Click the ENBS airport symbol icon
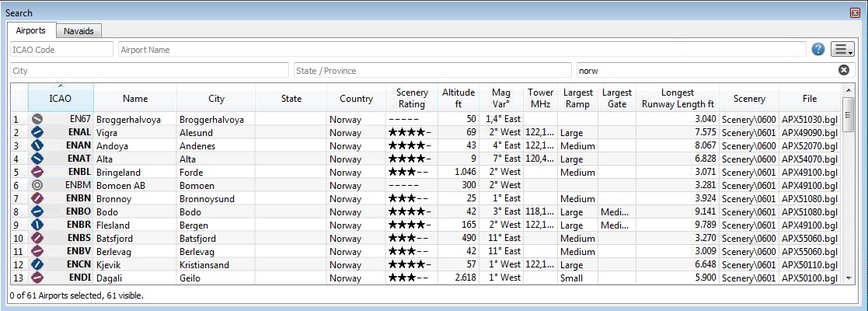Viewport: 868px width, 311px height. click(37, 238)
